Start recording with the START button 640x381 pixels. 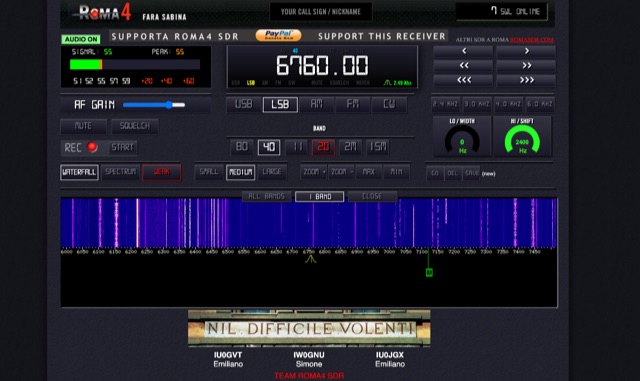[x=122, y=147]
